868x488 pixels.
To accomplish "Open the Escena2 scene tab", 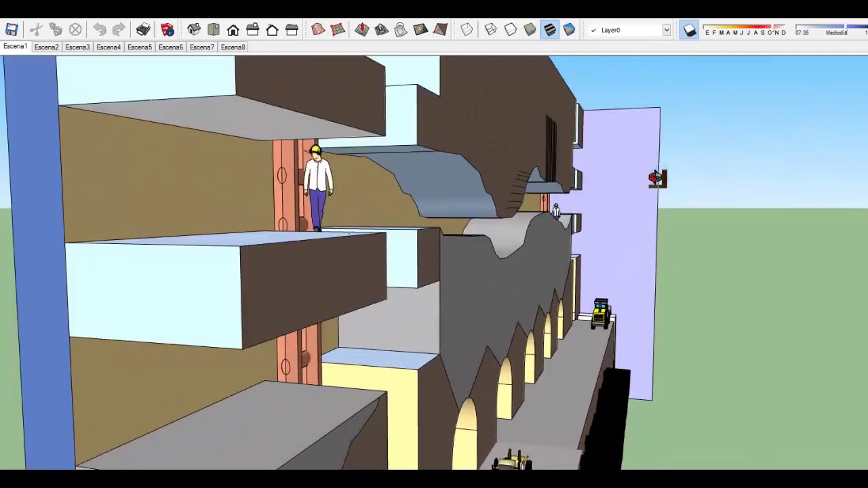I will (46, 47).
